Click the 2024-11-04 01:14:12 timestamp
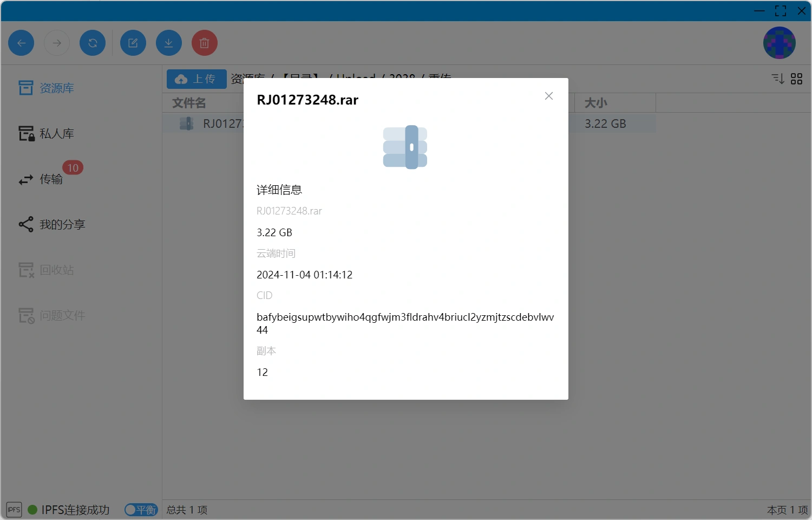The height and width of the screenshot is (520, 812). pos(304,275)
